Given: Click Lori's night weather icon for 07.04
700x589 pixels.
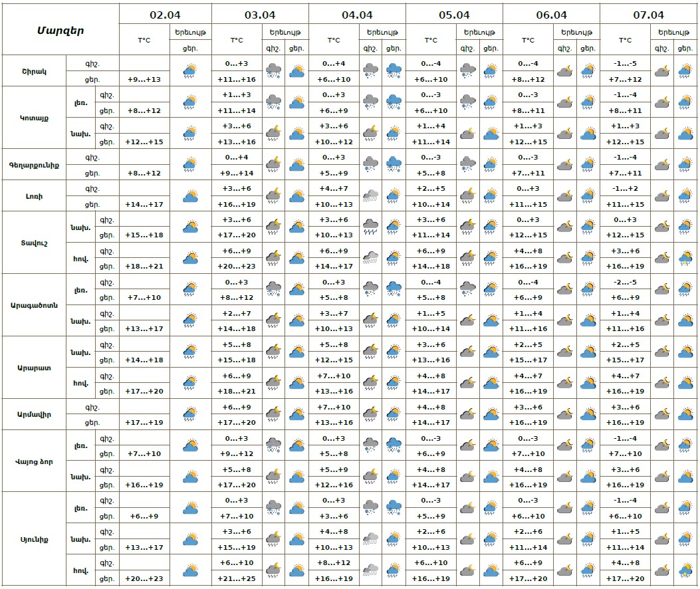Looking at the screenshot, I should 661,195.
